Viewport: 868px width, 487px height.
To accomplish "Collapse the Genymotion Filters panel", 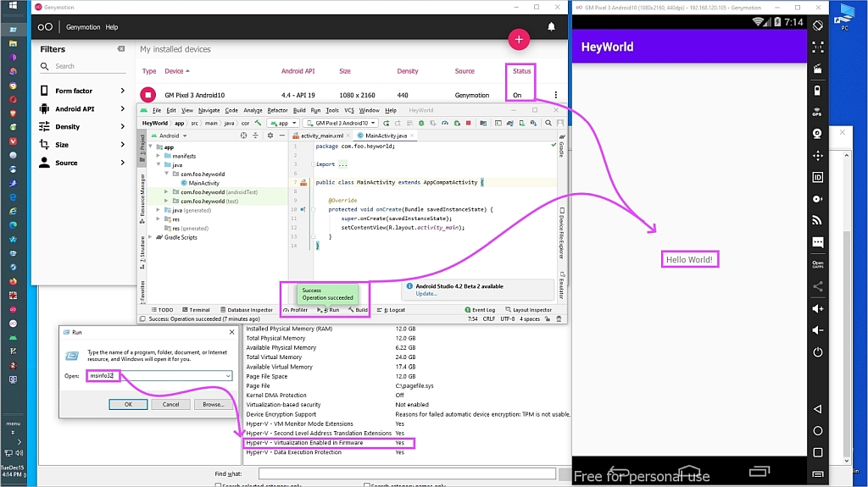I will point(120,49).
